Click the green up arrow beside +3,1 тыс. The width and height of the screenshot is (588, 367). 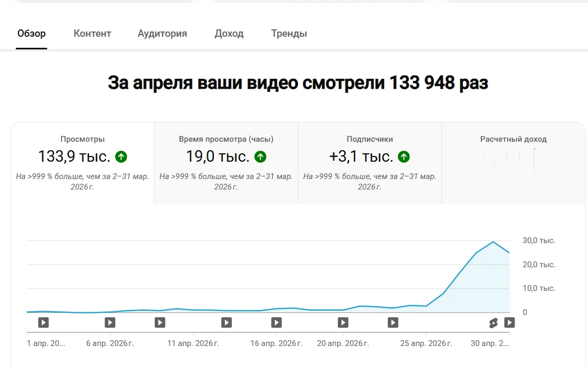404,156
